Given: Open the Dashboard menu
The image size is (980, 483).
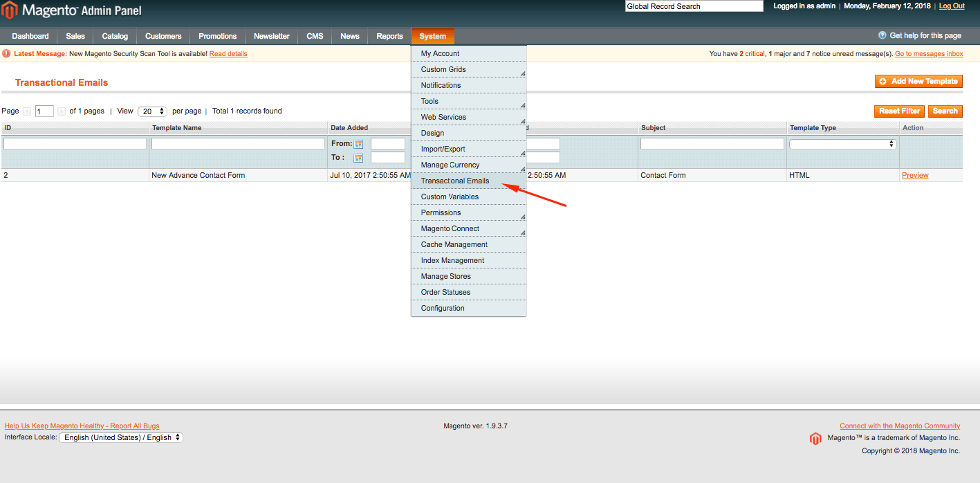Looking at the screenshot, I should tap(30, 36).
